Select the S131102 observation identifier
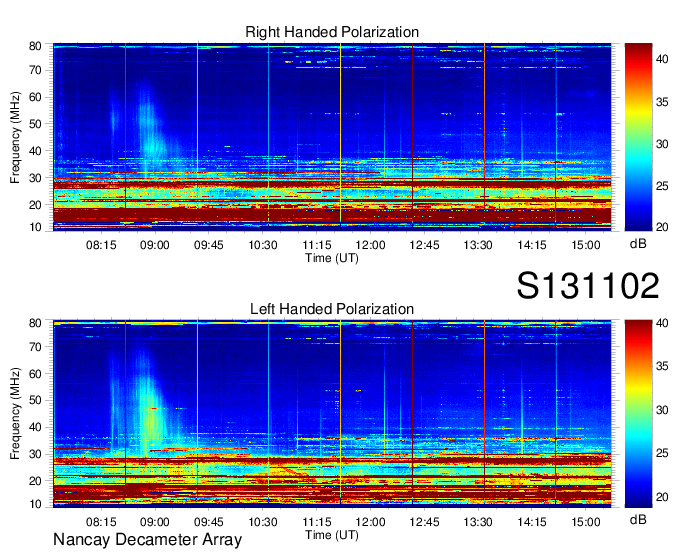 pyautogui.click(x=588, y=286)
